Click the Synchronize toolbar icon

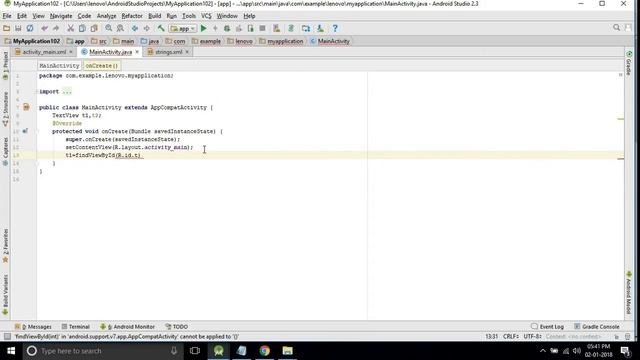click(x=30, y=28)
